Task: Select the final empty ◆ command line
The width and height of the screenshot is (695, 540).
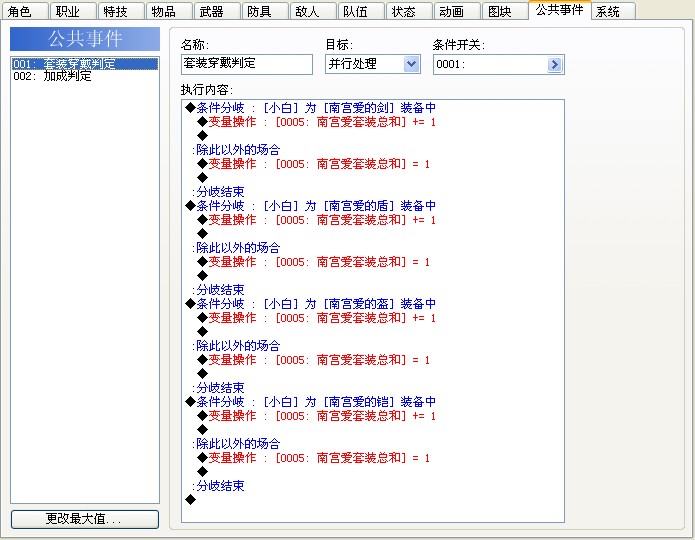Action: (191, 500)
